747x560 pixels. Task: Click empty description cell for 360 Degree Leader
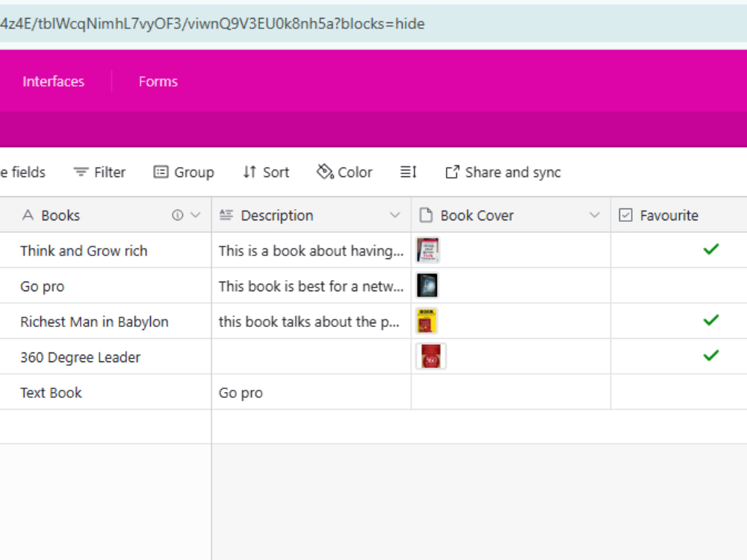click(311, 357)
